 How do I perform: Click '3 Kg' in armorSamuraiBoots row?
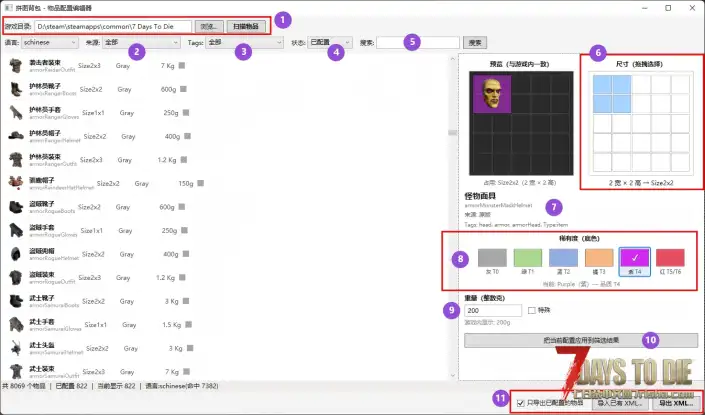(x=171, y=301)
